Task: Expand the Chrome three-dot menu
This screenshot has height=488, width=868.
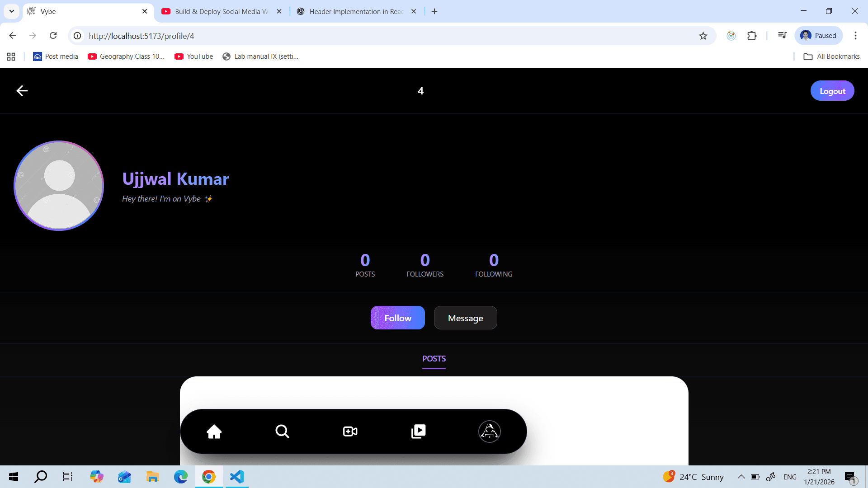Action: point(855,36)
